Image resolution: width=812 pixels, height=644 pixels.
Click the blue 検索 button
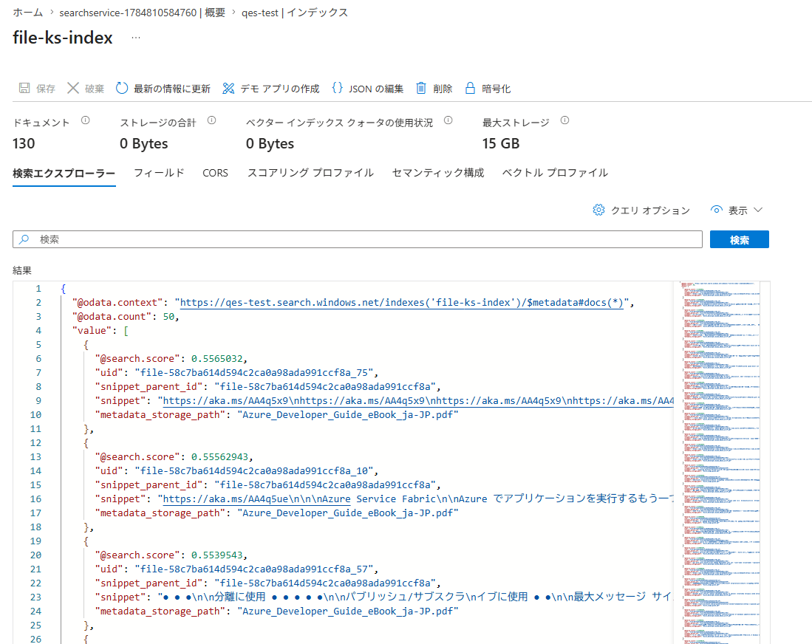[739, 240]
